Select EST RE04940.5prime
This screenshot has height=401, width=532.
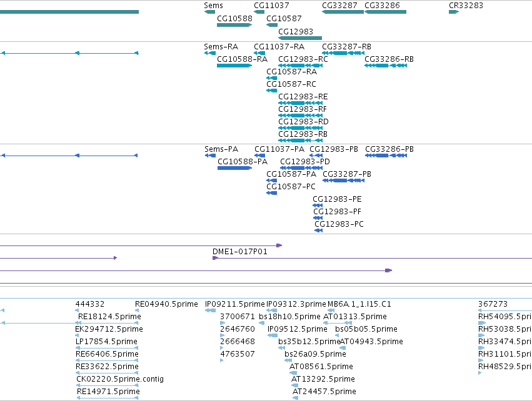(x=137, y=310)
